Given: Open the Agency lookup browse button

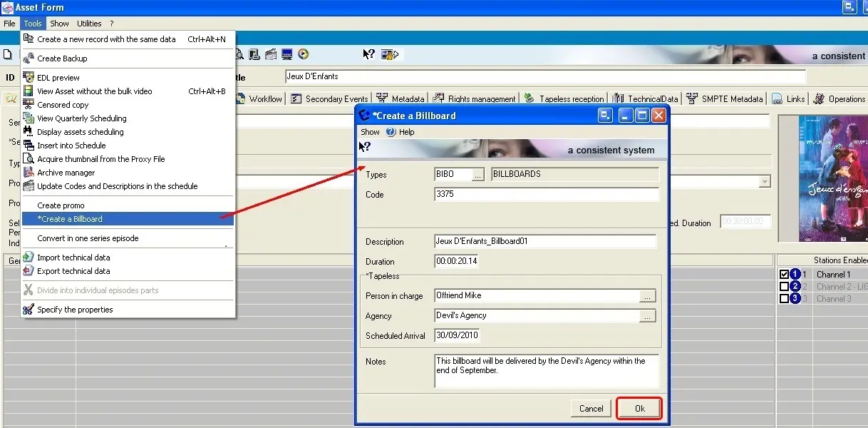Looking at the screenshot, I should click(647, 316).
